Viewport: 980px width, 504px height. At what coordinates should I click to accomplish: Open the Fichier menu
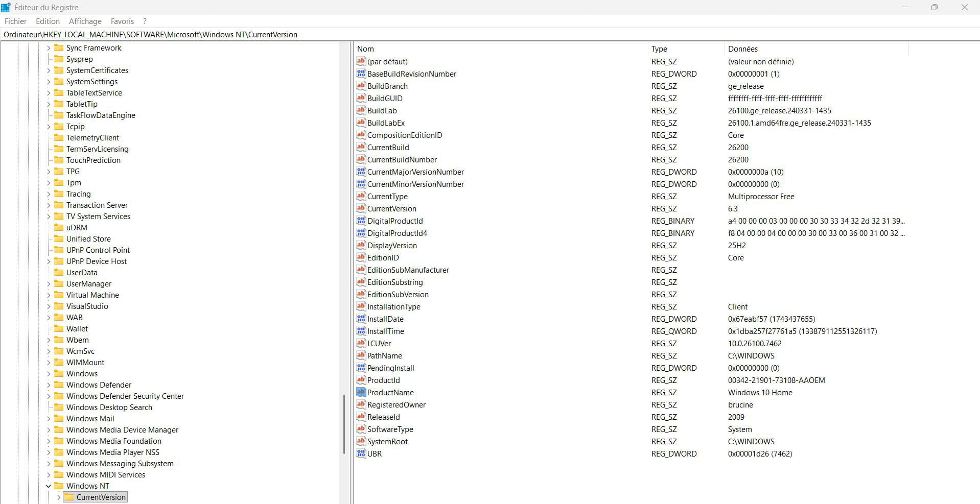[15, 21]
